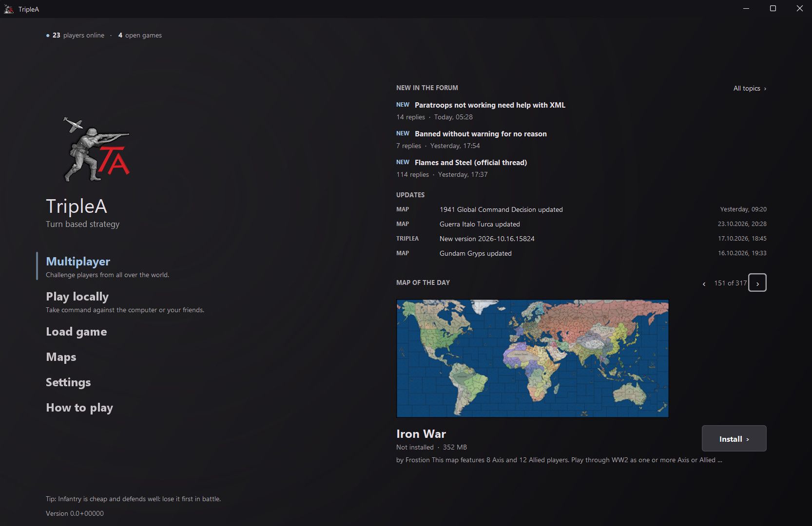This screenshot has height=526, width=812.
Task: Maximize the TripleA window
Action: point(773,9)
